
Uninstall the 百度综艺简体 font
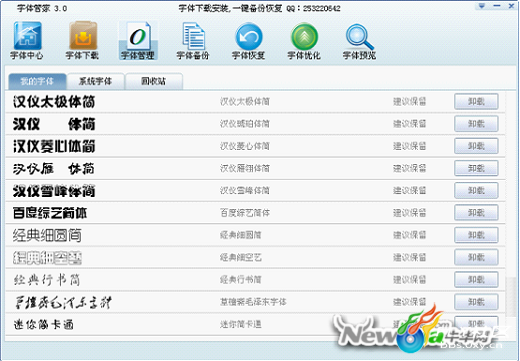tap(476, 213)
